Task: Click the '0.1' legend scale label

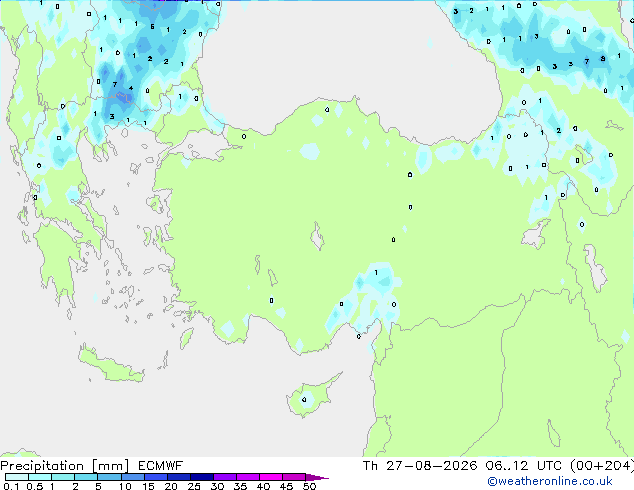Action: pyautogui.click(x=11, y=486)
